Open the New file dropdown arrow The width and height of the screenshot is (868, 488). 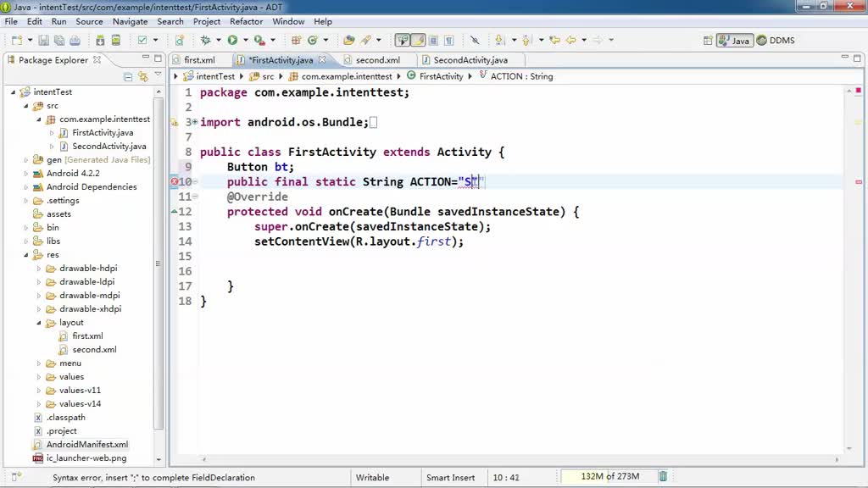coord(30,41)
